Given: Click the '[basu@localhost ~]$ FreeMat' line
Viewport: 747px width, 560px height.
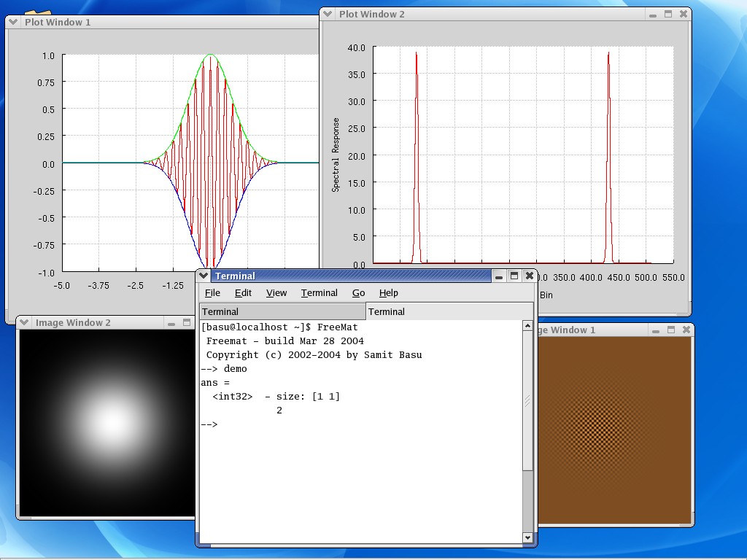Looking at the screenshot, I should 279,327.
